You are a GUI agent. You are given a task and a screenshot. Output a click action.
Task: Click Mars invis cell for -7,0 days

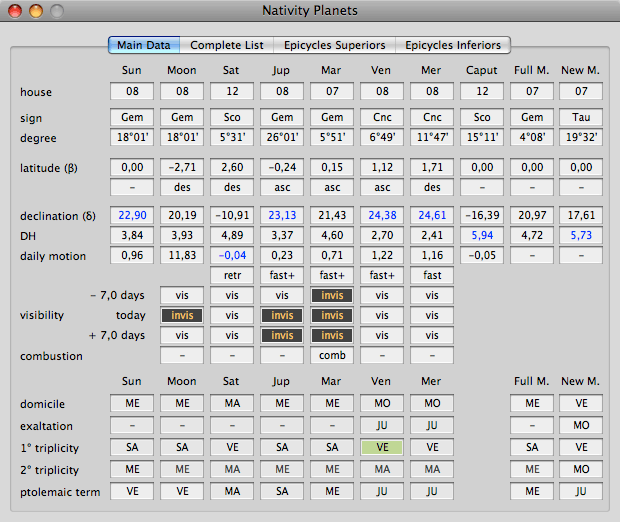(x=332, y=295)
